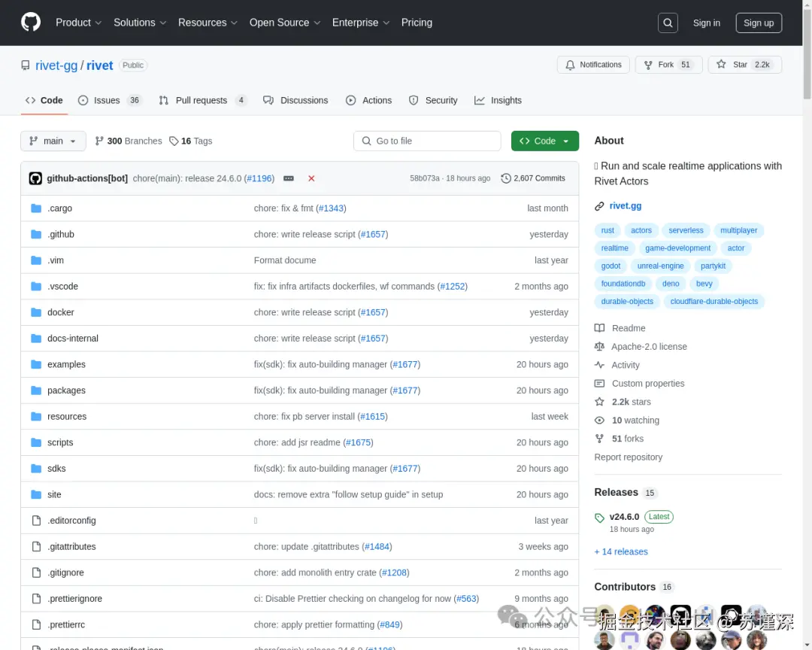
Task: Click the file icon for .editorconfig
Action: [x=36, y=521]
